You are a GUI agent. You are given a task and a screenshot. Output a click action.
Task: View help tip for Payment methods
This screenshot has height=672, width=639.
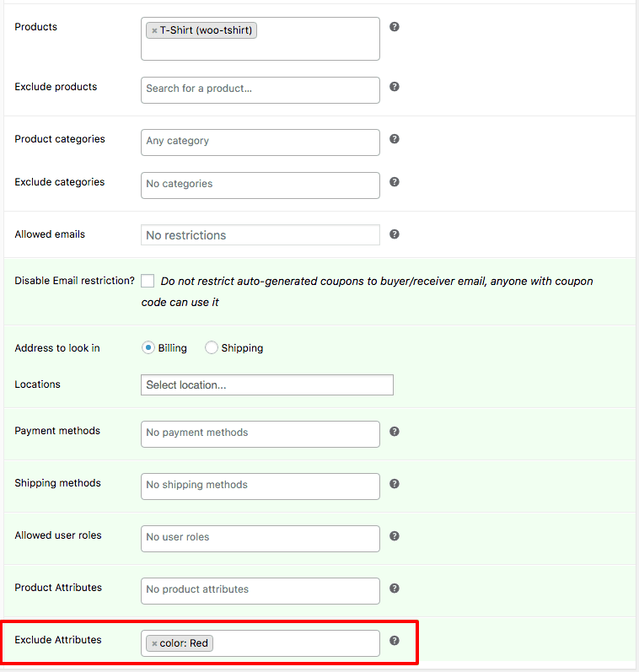pyautogui.click(x=395, y=432)
